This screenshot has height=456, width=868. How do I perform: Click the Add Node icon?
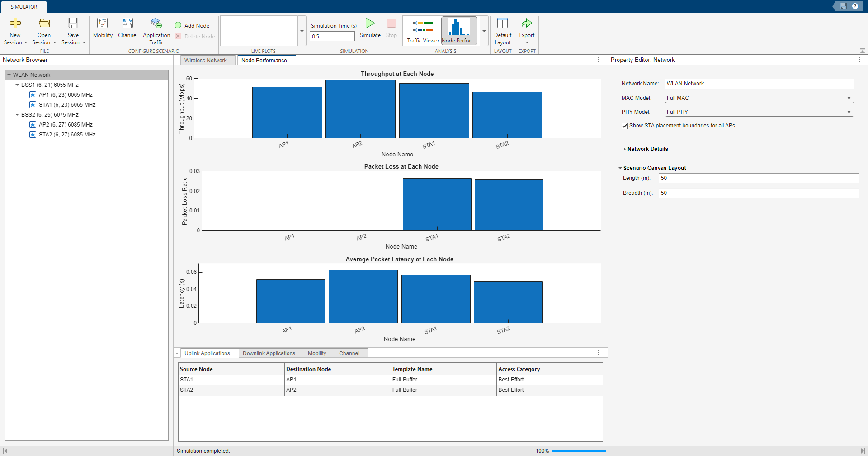coord(192,25)
